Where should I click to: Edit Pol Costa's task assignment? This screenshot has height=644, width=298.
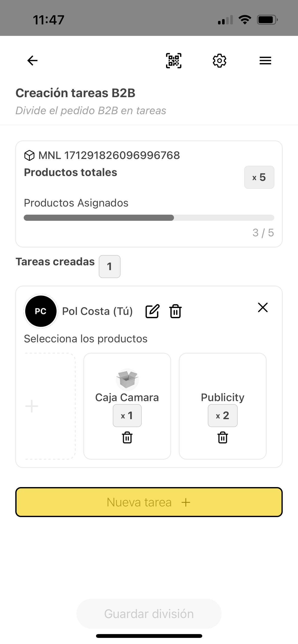(152, 311)
